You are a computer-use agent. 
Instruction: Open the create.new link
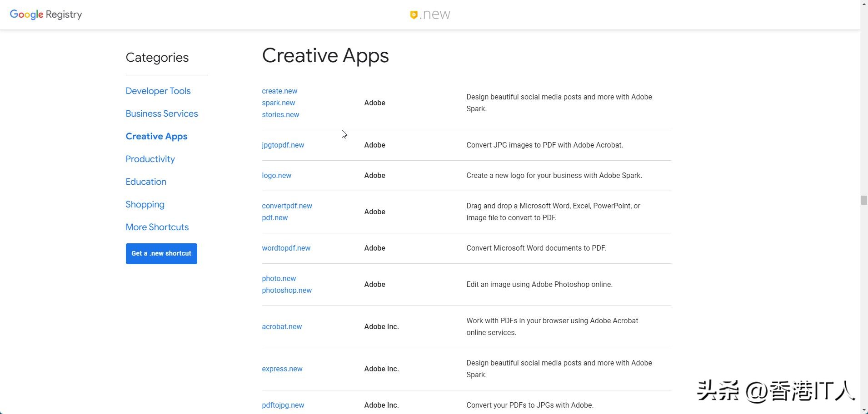[x=279, y=91]
